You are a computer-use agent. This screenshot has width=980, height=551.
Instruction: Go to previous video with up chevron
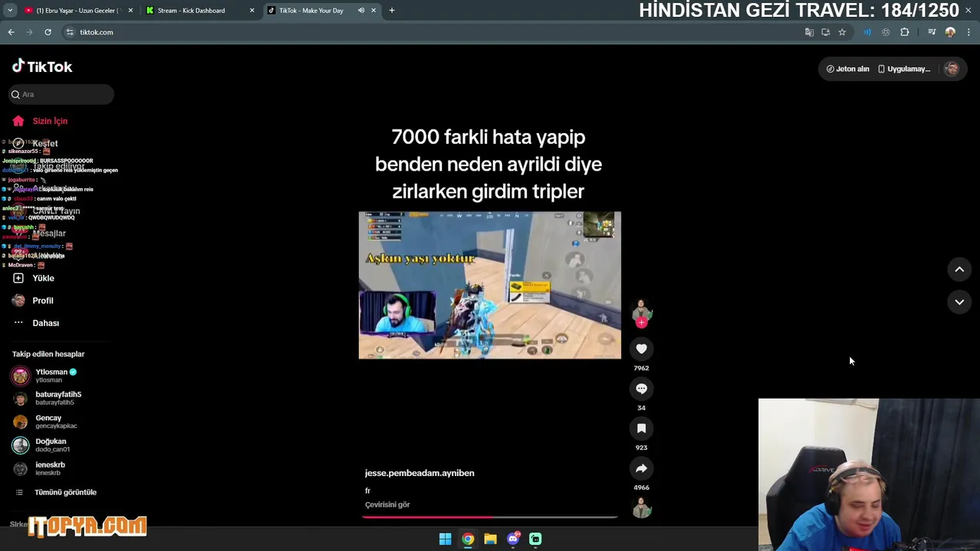click(959, 269)
